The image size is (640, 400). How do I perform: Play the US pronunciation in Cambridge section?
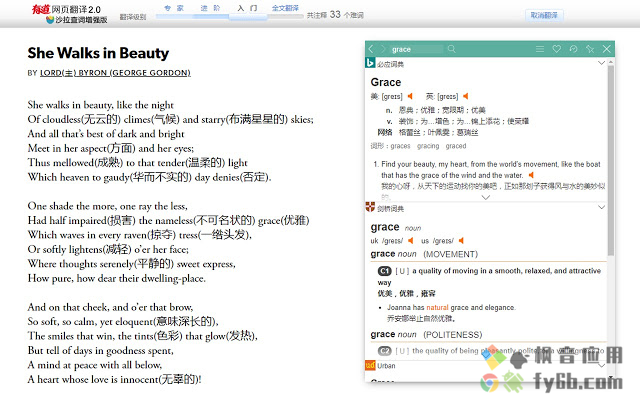[461, 240]
